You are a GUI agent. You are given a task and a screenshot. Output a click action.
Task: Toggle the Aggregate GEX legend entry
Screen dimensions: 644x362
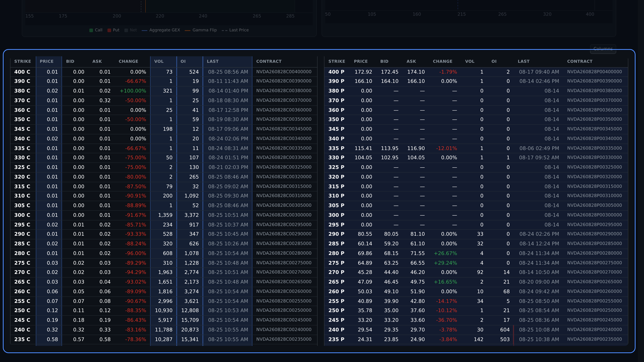(x=161, y=30)
